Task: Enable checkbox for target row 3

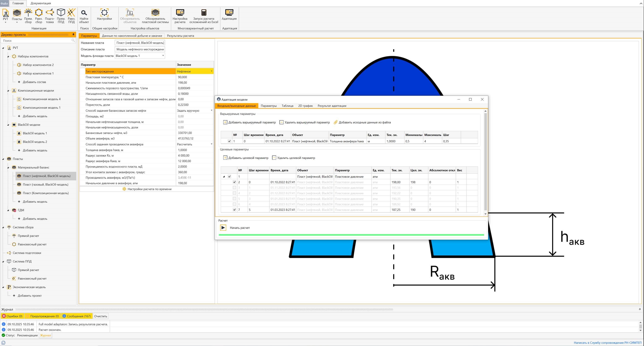Action: (234, 188)
